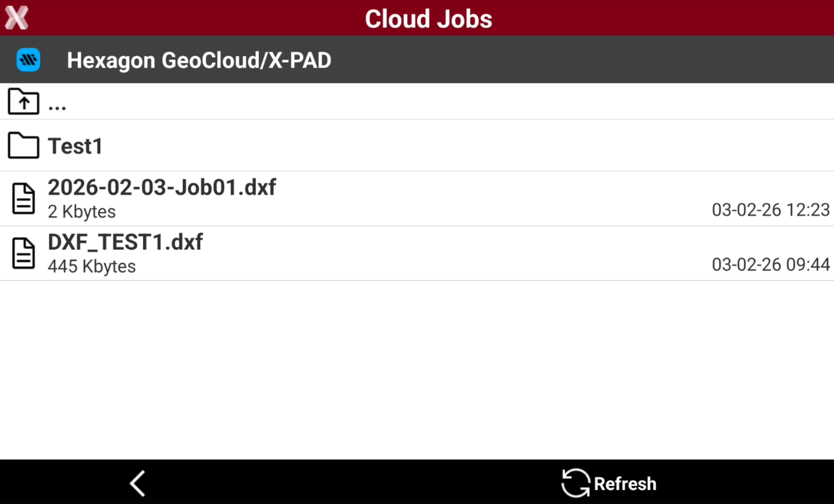The height and width of the screenshot is (504, 834).
Task: Click the circular refresh arrows icon
Action: tap(576, 483)
